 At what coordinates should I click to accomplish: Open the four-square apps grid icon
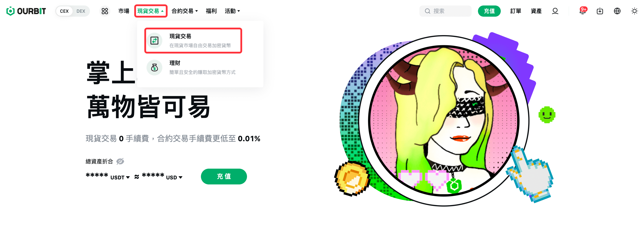pos(105,11)
